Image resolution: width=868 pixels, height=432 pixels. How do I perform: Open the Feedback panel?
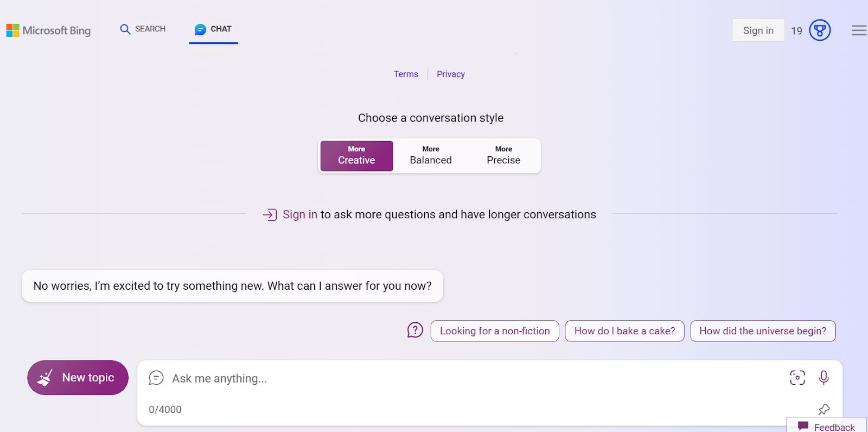tap(827, 427)
